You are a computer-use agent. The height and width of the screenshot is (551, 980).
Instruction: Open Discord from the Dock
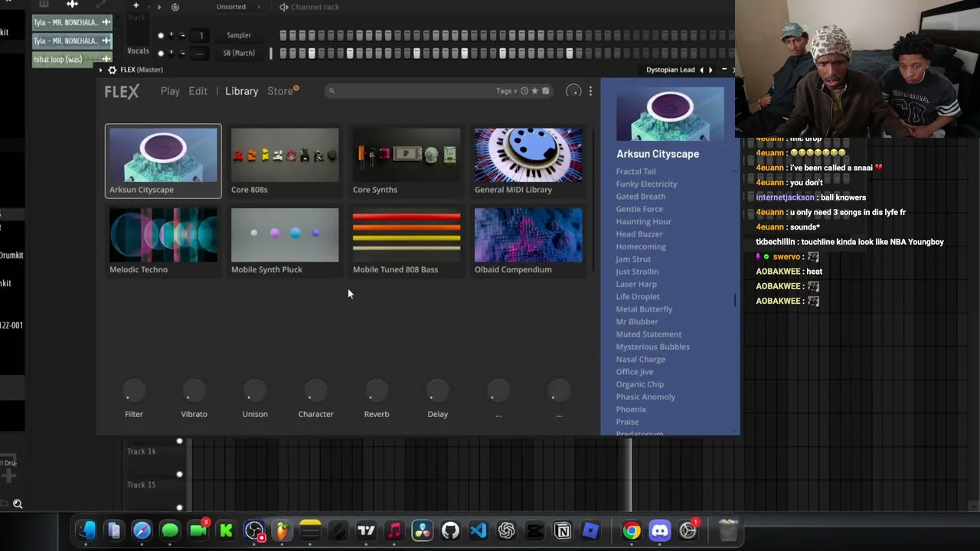[660, 530]
